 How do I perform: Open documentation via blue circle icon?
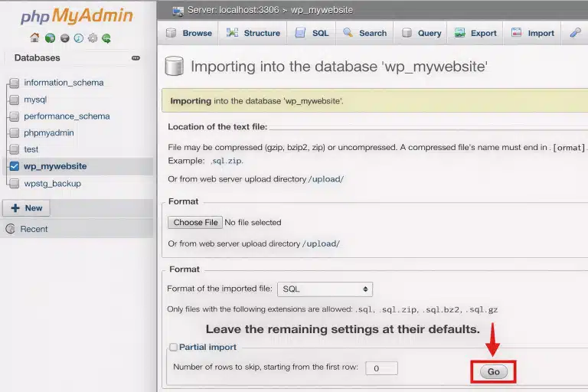pos(79,38)
